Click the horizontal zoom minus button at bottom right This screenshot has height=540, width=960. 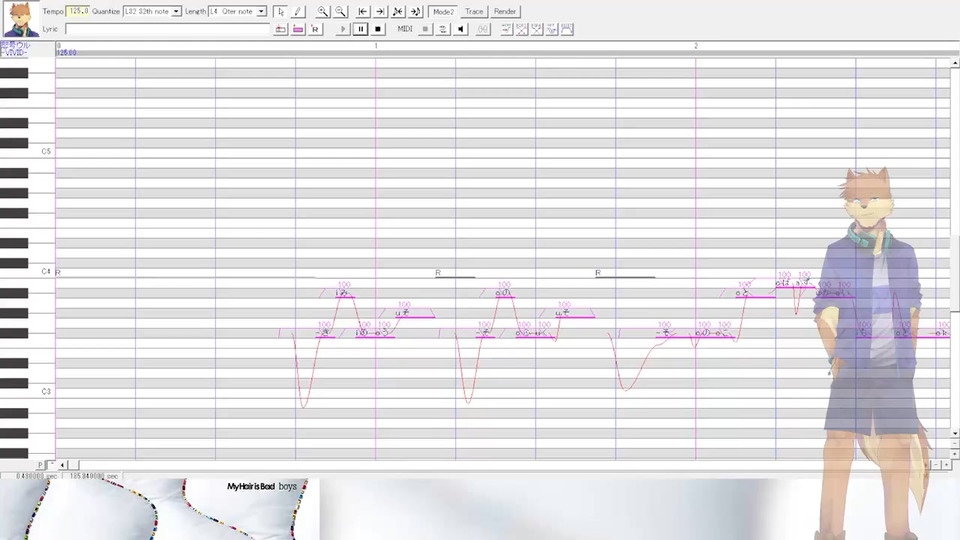tap(936, 465)
